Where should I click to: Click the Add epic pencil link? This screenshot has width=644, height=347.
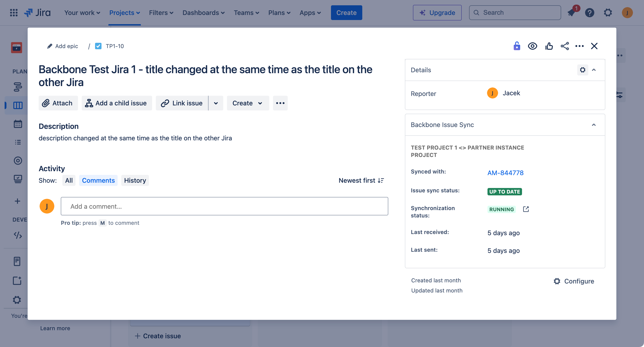[63, 46]
